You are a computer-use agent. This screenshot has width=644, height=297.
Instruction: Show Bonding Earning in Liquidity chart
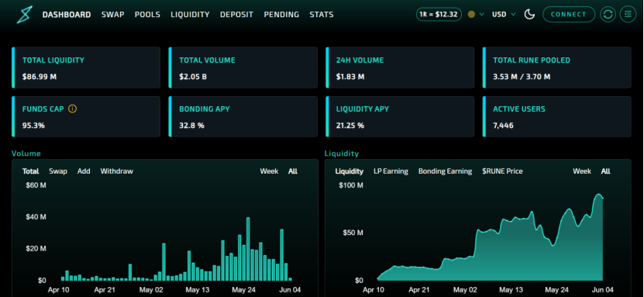[445, 171]
